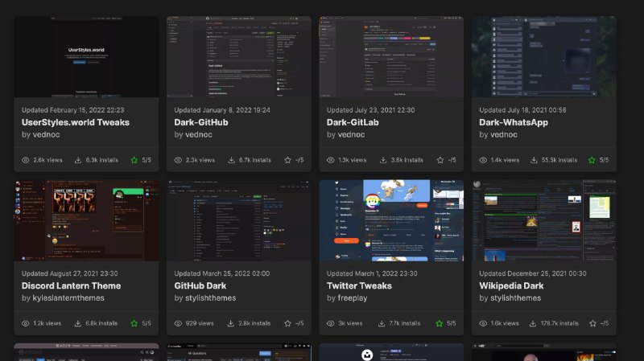Visit author stylishthemes under Wikipedia Dark
644x361 pixels.
tap(515, 297)
